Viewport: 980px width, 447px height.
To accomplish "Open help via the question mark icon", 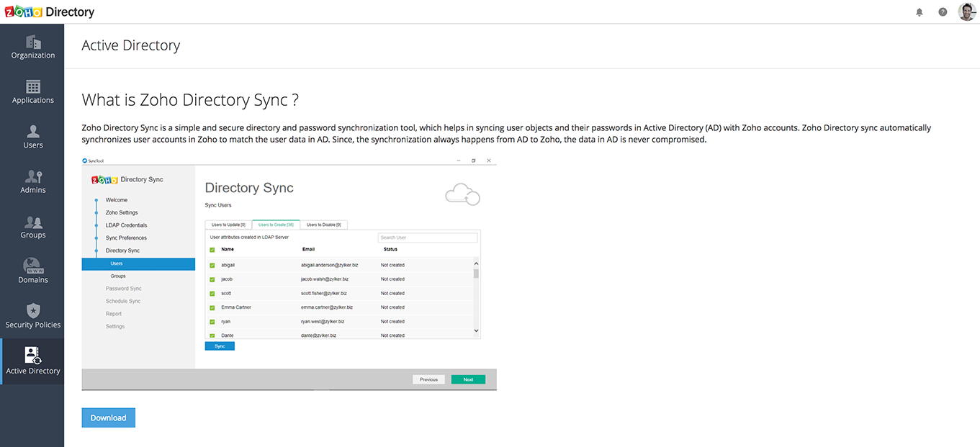I will coord(943,12).
